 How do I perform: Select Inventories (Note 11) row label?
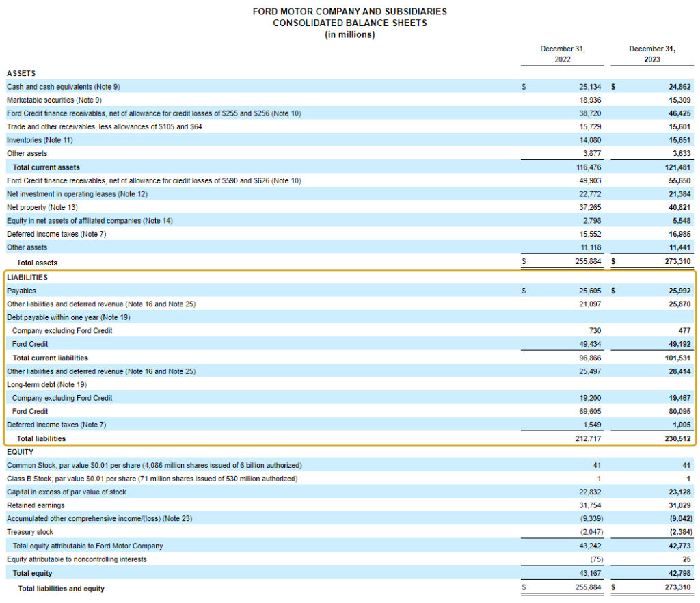(40, 140)
